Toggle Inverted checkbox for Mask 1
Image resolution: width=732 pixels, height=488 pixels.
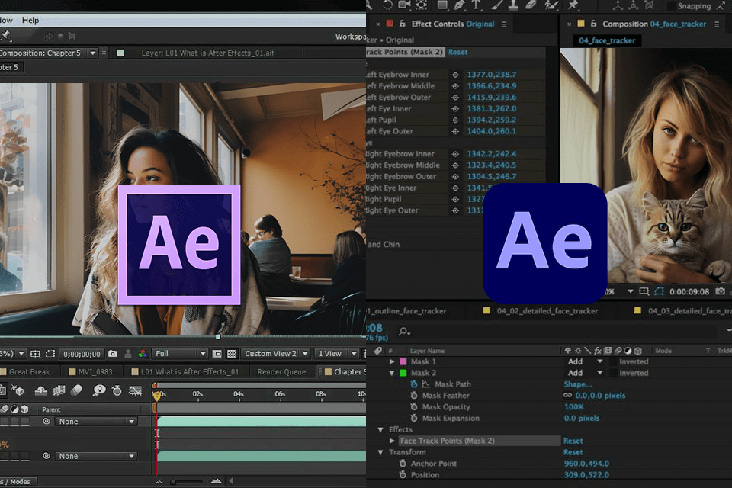[x=612, y=361]
